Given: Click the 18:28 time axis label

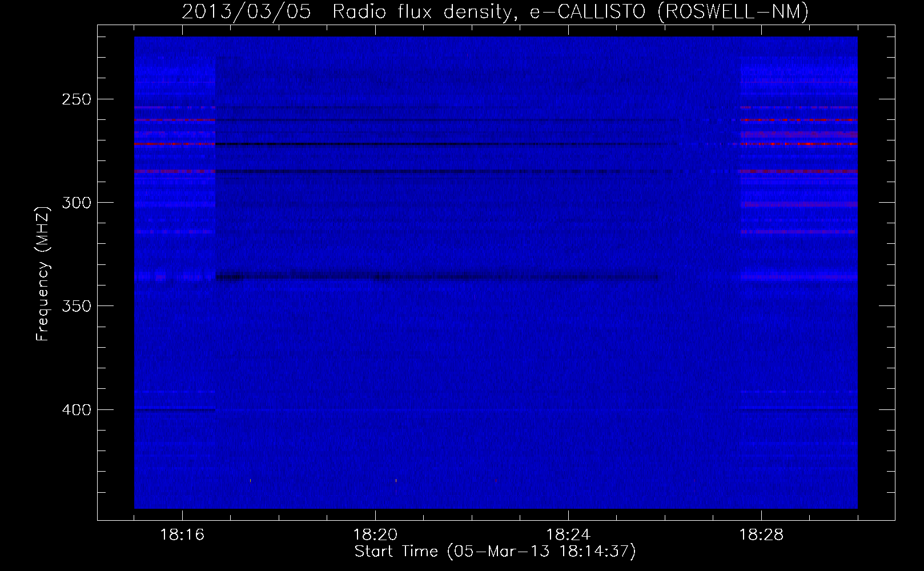Looking at the screenshot, I should tap(761, 535).
